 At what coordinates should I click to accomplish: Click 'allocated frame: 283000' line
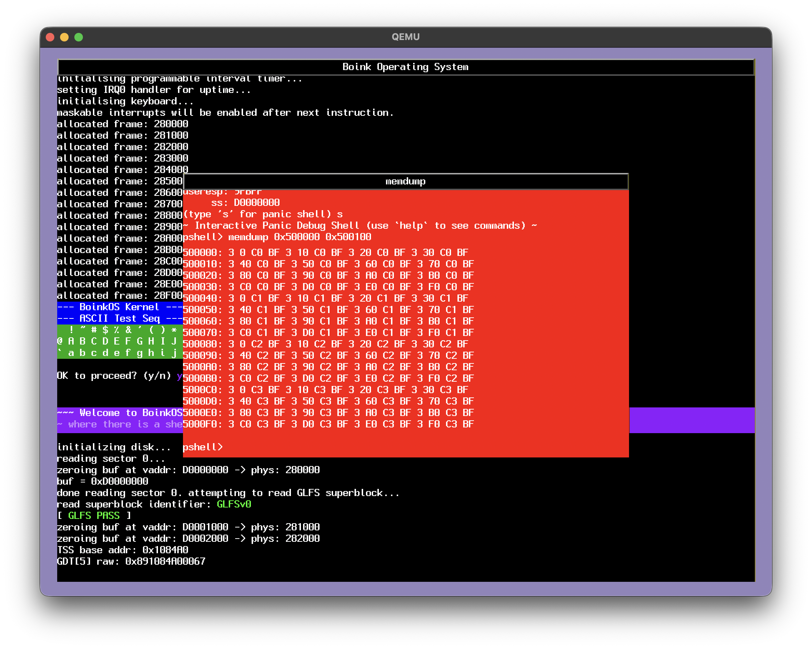coord(123,158)
